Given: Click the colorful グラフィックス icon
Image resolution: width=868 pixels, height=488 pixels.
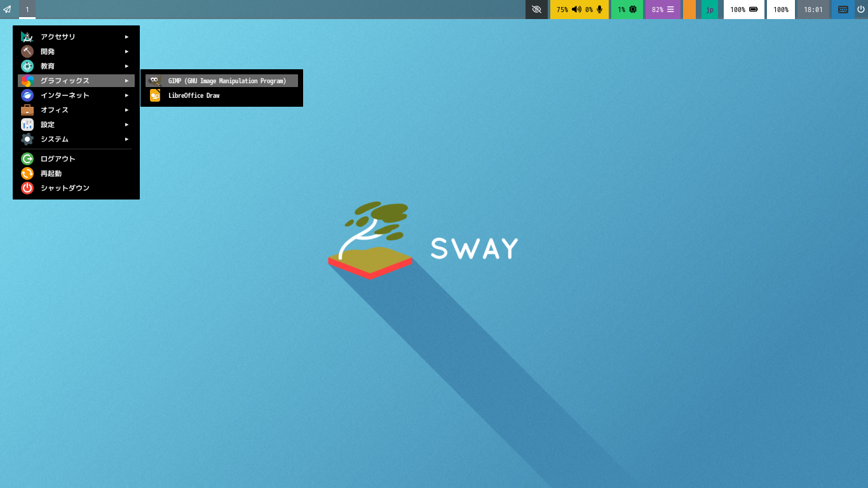Looking at the screenshot, I should [27, 81].
